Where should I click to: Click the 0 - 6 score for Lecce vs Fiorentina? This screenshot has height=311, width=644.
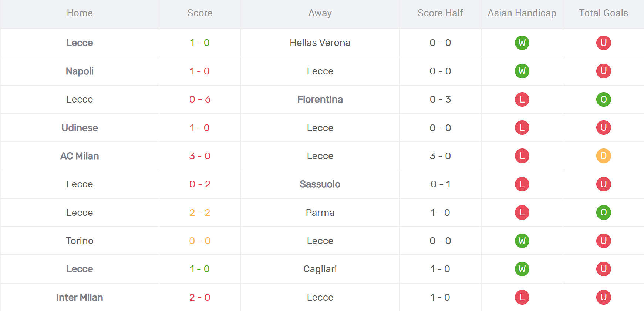[200, 99]
